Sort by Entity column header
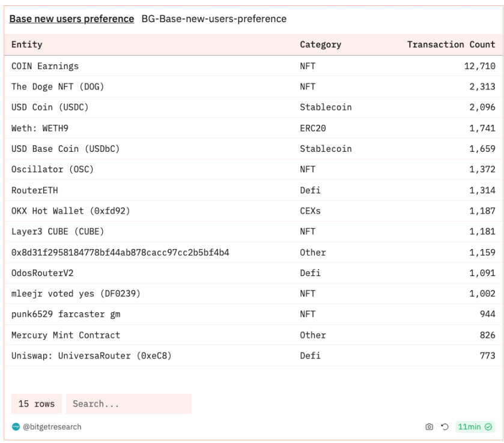 [27, 44]
